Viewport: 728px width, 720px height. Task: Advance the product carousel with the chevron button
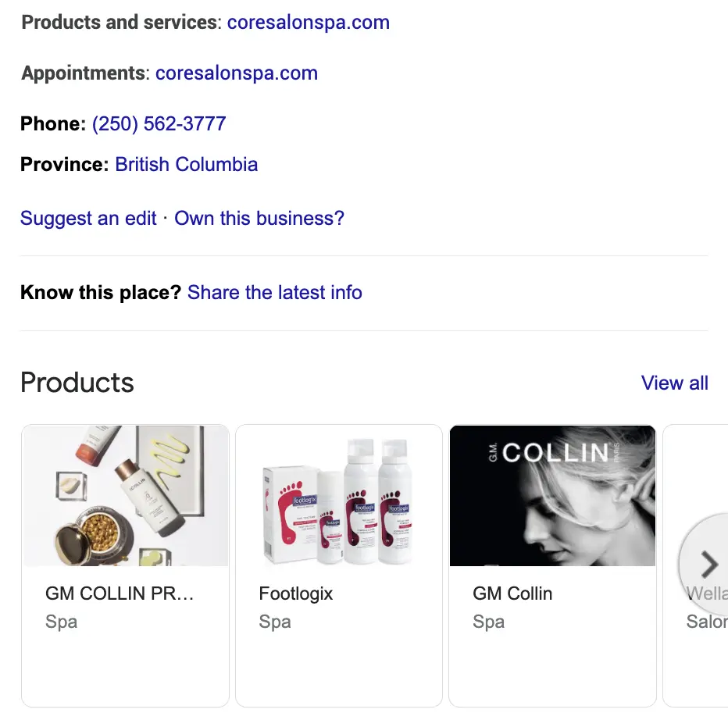[x=708, y=565]
